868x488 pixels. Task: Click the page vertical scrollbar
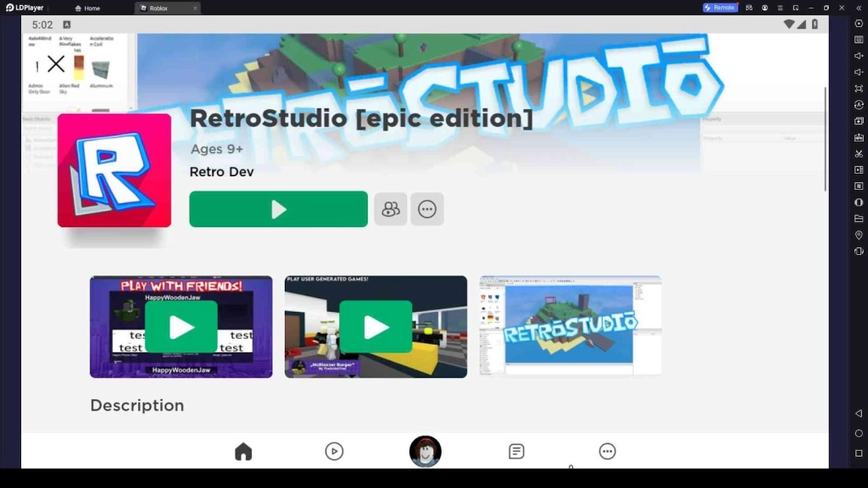pyautogui.click(x=825, y=140)
